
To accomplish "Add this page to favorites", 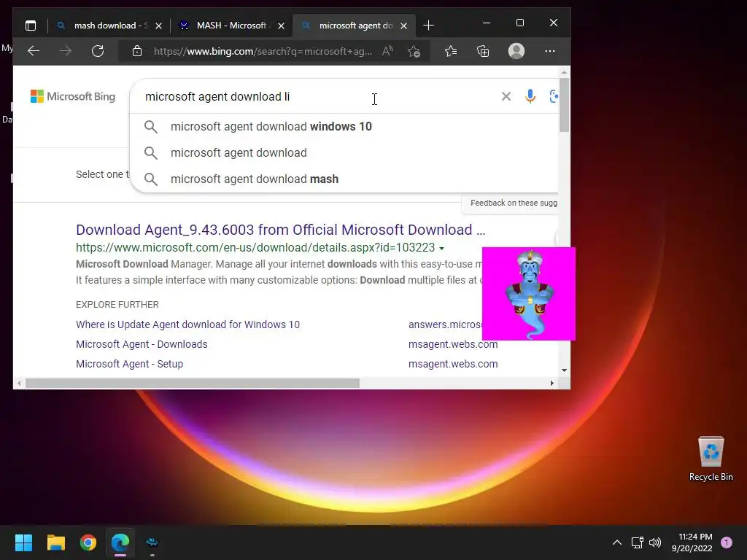I will (414, 51).
